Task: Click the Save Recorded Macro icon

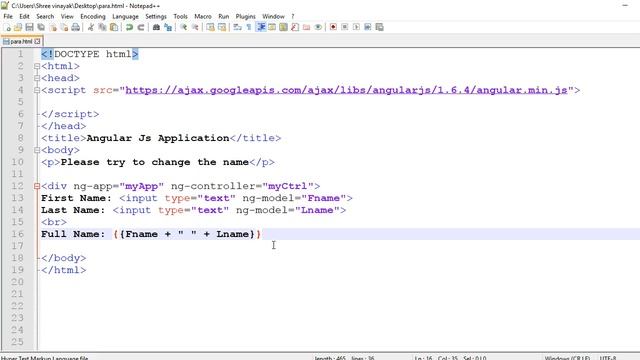Action: point(380,27)
